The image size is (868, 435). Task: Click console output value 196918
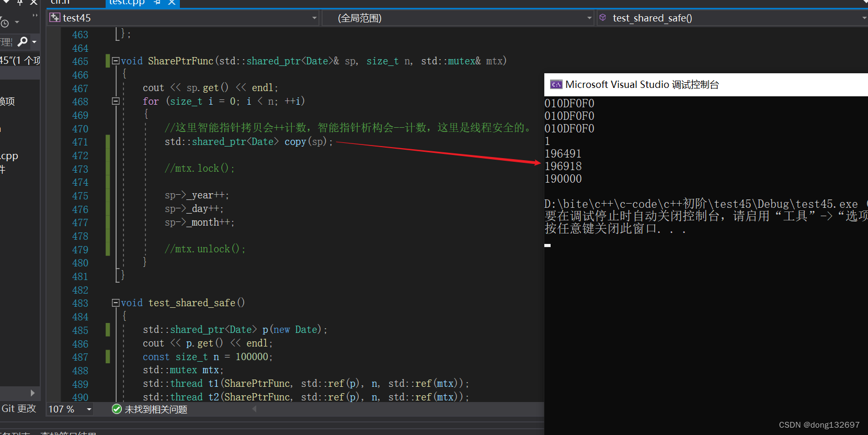click(x=563, y=166)
